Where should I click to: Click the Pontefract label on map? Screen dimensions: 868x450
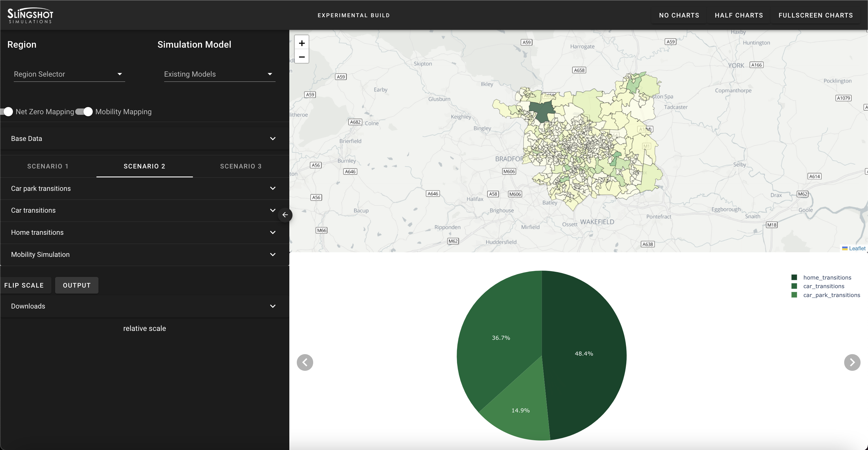click(x=658, y=217)
